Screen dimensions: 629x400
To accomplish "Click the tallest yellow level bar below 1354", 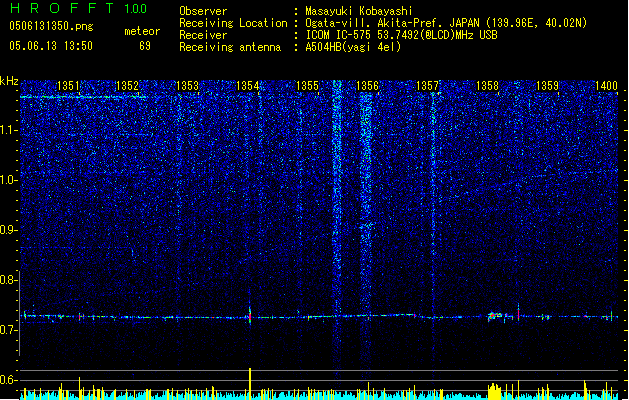I will (250, 384).
